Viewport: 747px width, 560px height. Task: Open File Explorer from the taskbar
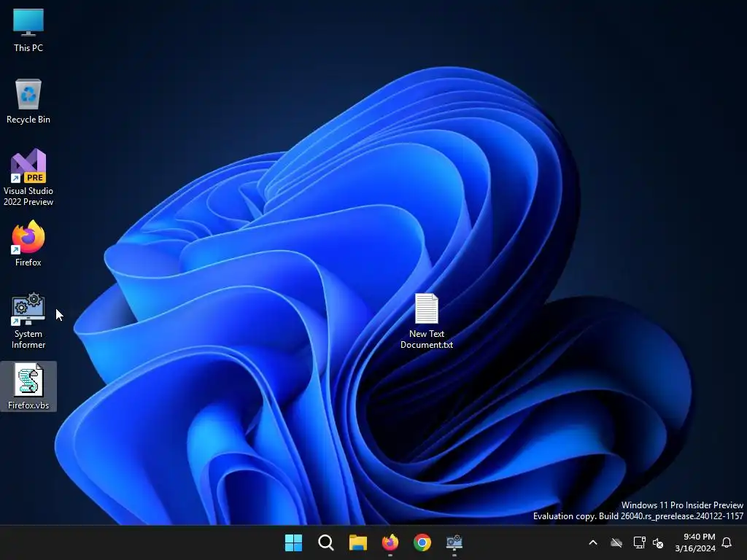(357, 542)
